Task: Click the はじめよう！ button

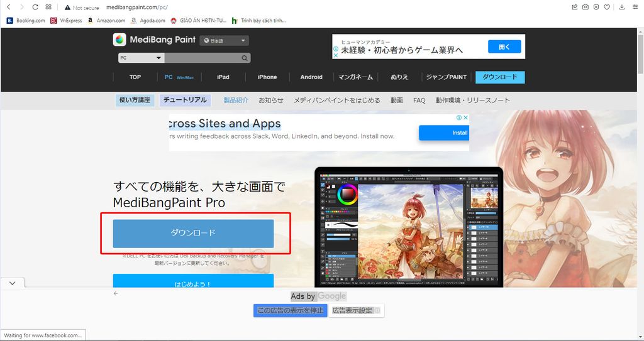Action: 193,281
